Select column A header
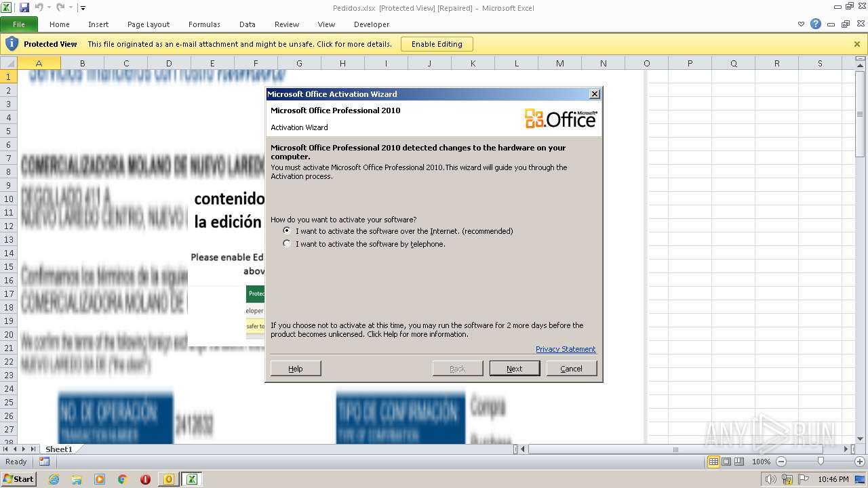Viewport: 868px width, 488px height. [x=39, y=63]
